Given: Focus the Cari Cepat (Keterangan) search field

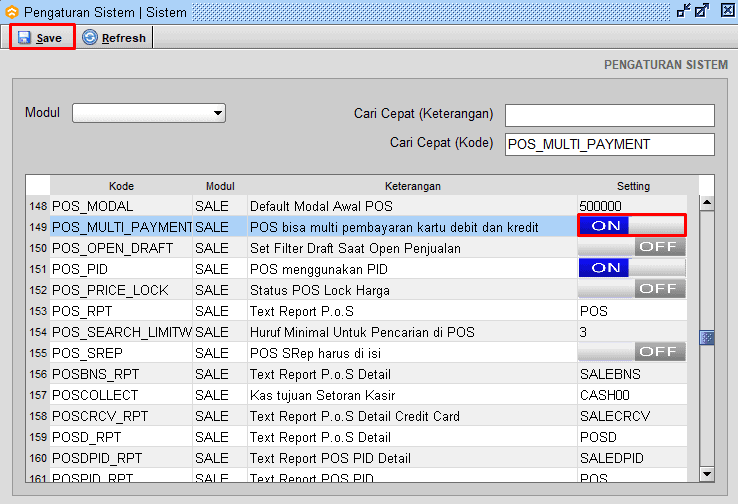Looking at the screenshot, I should click(609, 115).
